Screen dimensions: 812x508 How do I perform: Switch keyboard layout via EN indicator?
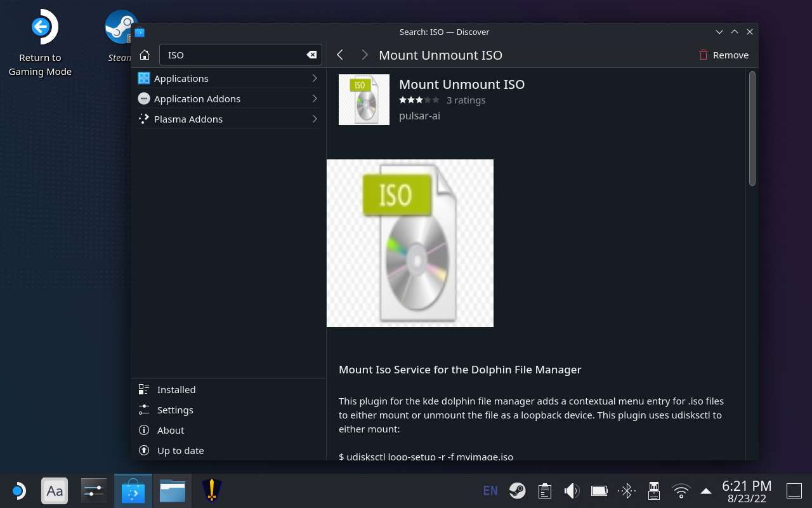click(490, 490)
